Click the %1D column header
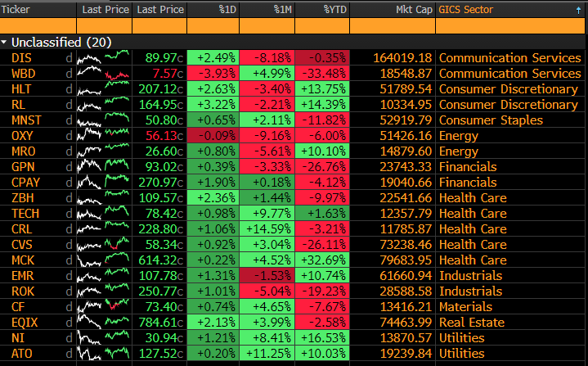 pyautogui.click(x=227, y=9)
